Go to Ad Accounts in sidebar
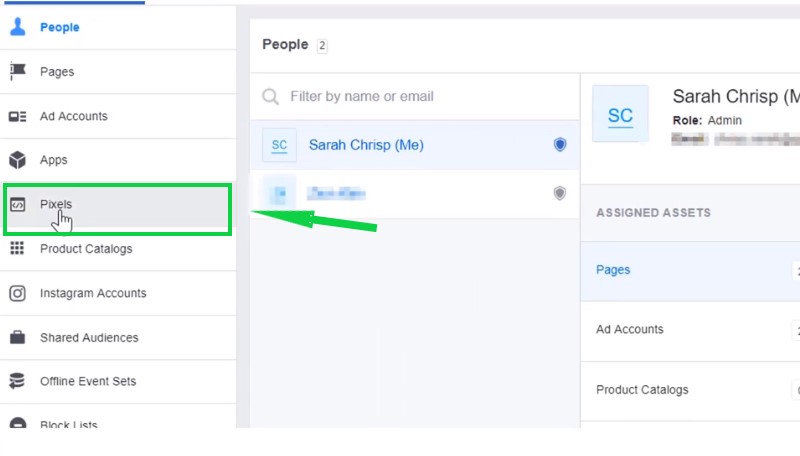The height and width of the screenshot is (456, 800). coord(118,116)
